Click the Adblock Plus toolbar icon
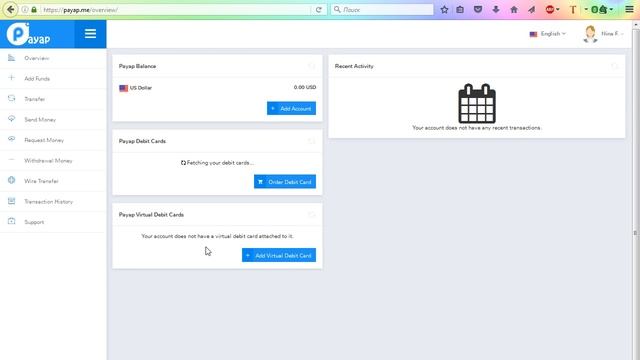This screenshot has height=360, width=640. tap(550, 9)
